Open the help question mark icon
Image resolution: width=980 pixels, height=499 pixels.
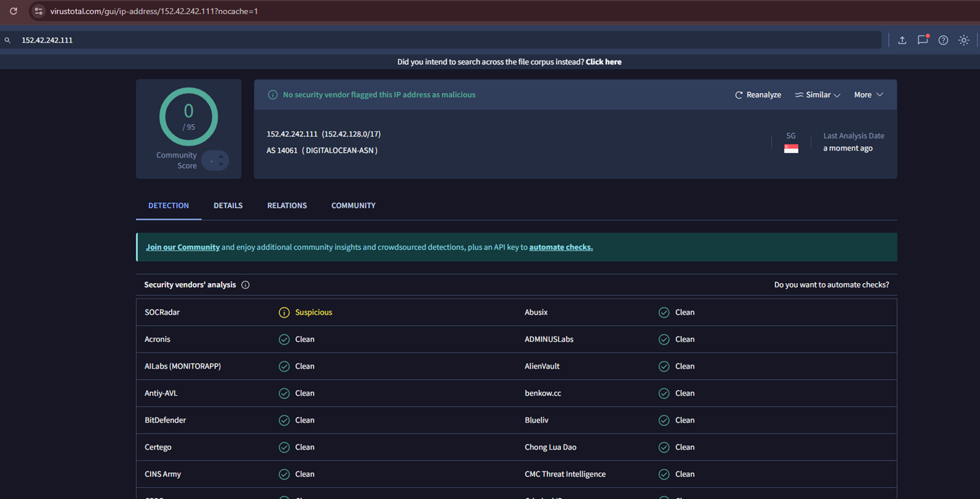click(x=943, y=40)
